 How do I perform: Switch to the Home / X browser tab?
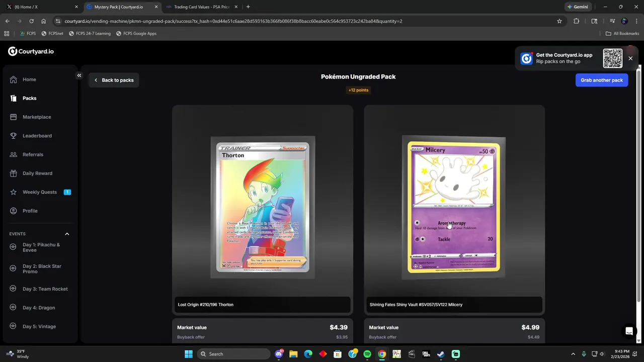coord(41,7)
